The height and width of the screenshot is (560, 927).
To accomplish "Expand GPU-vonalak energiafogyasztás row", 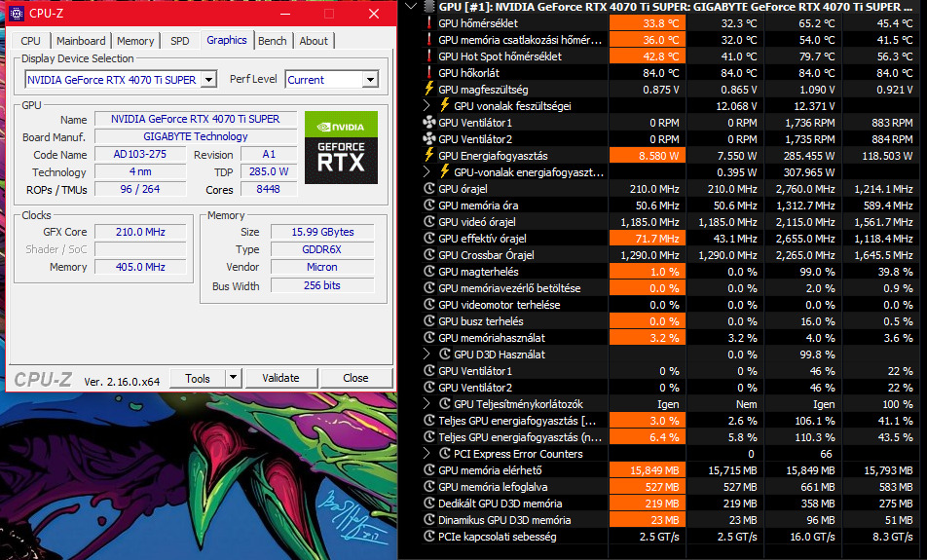I will pyautogui.click(x=427, y=172).
